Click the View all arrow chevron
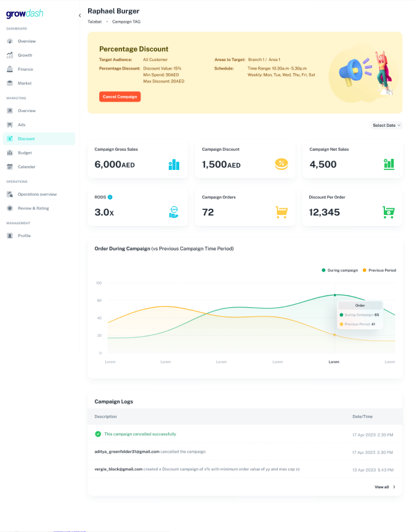 (394, 487)
